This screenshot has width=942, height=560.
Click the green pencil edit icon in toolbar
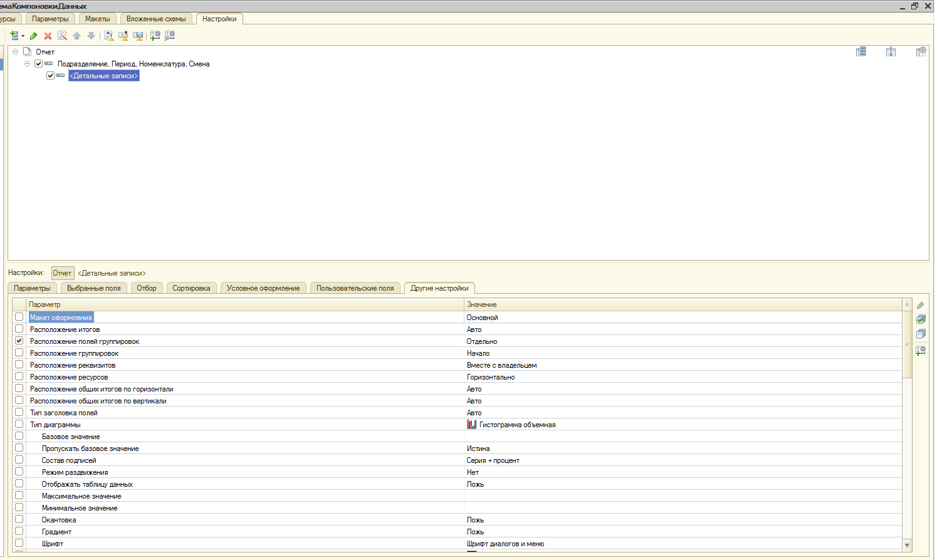[x=33, y=36]
